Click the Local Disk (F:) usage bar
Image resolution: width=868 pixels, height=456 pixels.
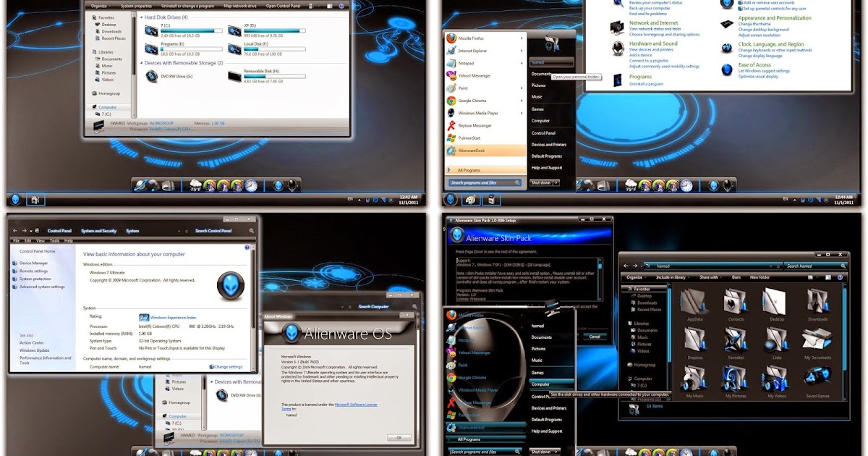point(276,49)
